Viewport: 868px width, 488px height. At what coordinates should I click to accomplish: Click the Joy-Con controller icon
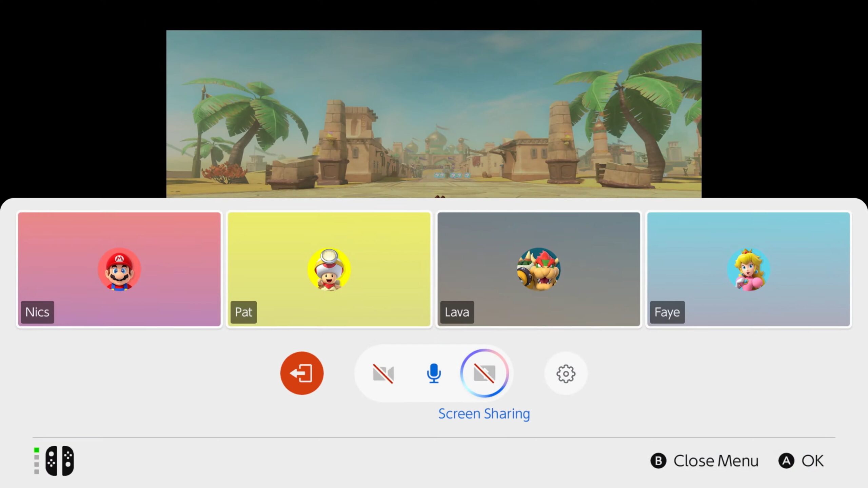pyautogui.click(x=60, y=461)
